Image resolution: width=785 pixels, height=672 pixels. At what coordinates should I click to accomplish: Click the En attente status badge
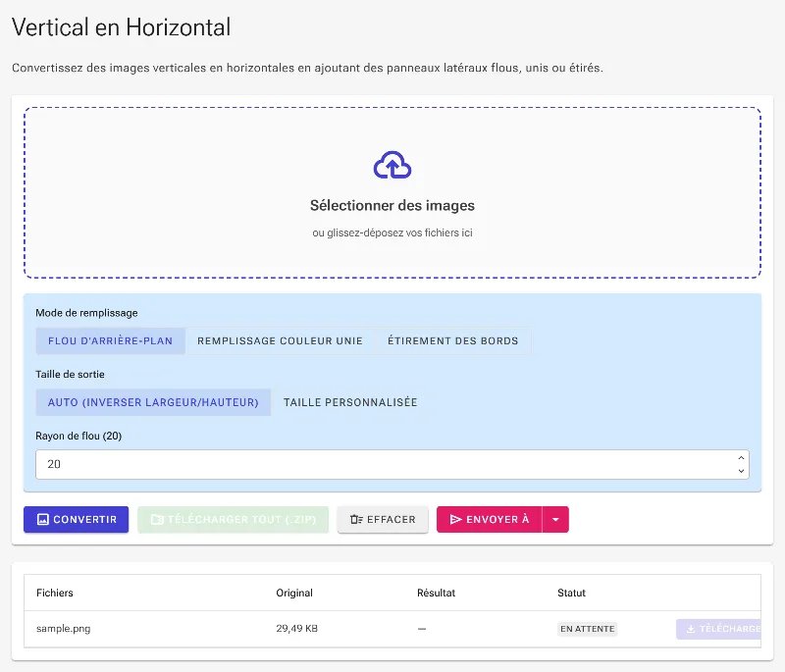click(587, 629)
